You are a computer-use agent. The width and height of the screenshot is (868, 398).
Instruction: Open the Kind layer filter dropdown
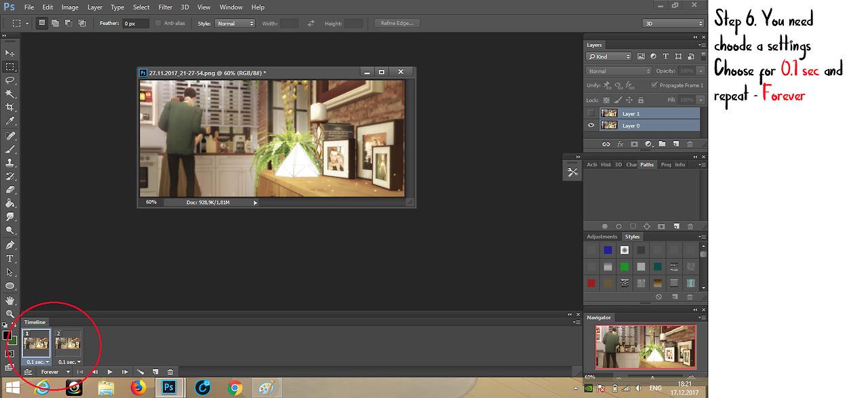coord(609,57)
